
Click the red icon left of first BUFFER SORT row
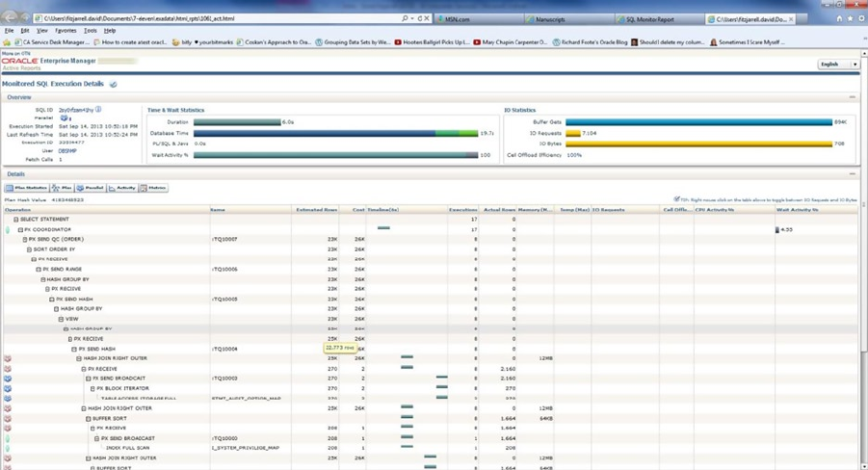[x=8, y=419]
